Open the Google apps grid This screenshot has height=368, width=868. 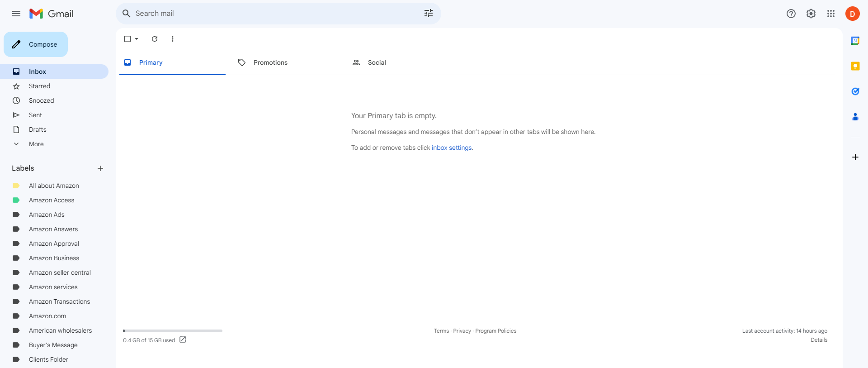831,14
